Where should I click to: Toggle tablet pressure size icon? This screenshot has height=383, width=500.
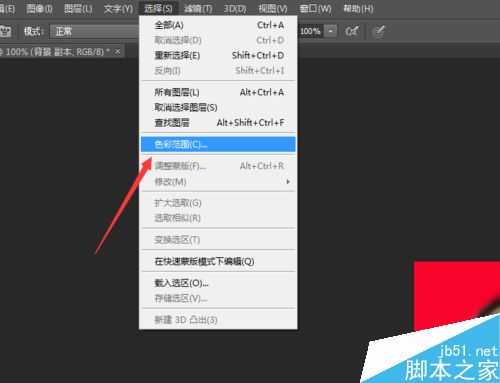[x=379, y=31]
